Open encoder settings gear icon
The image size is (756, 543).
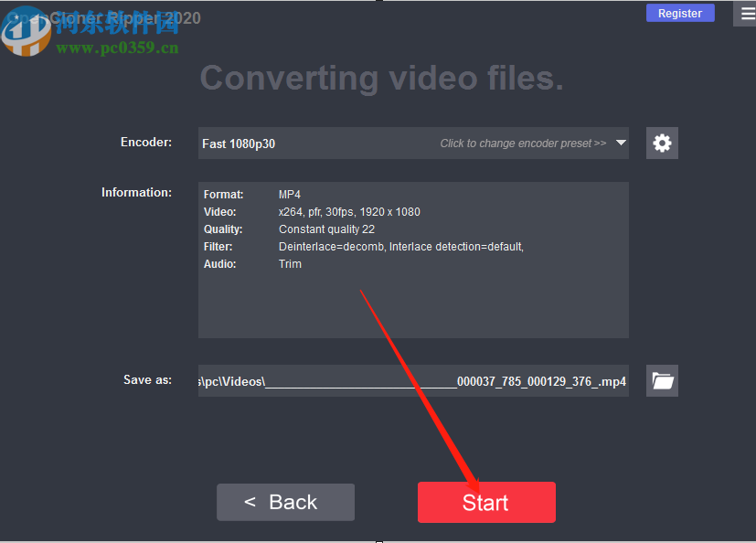pyautogui.click(x=662, y=144)
